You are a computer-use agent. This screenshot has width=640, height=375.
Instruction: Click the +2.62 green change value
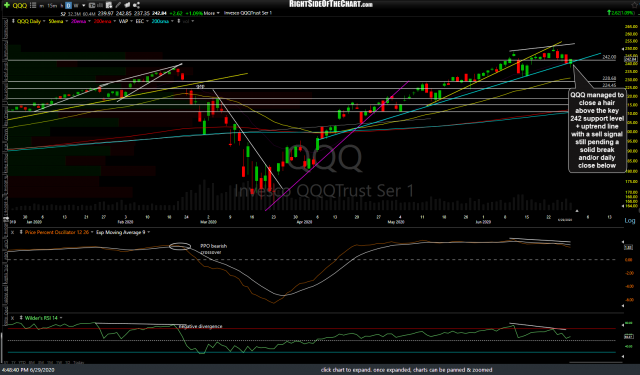(x=176, y=13)
